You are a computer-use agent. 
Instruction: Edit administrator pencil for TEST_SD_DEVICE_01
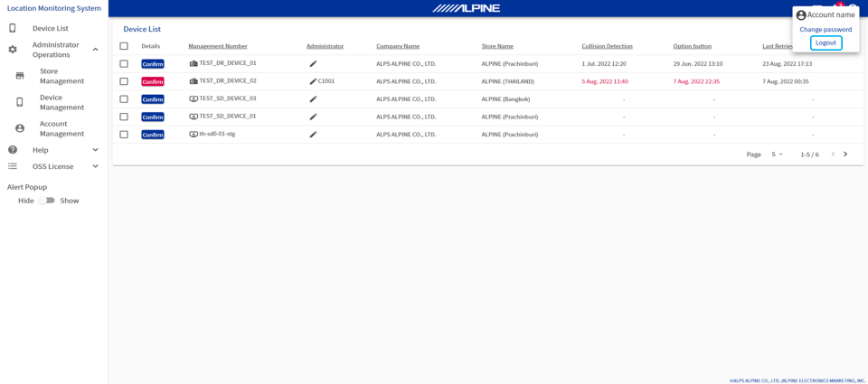[313, 117]
